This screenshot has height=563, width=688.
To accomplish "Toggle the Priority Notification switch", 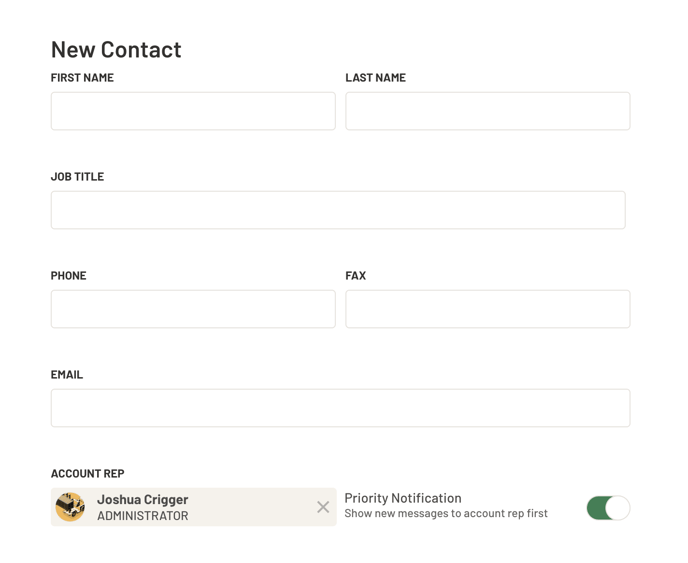I will tap(607, 508).
